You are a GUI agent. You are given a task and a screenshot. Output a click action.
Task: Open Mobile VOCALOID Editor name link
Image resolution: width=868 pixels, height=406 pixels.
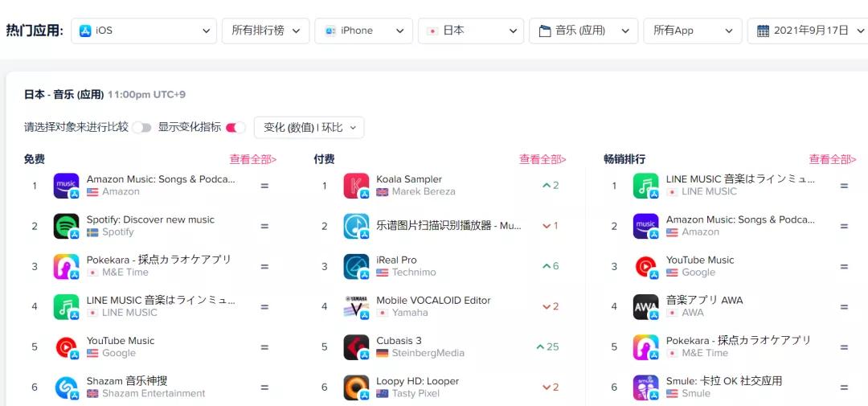[433, 300]
